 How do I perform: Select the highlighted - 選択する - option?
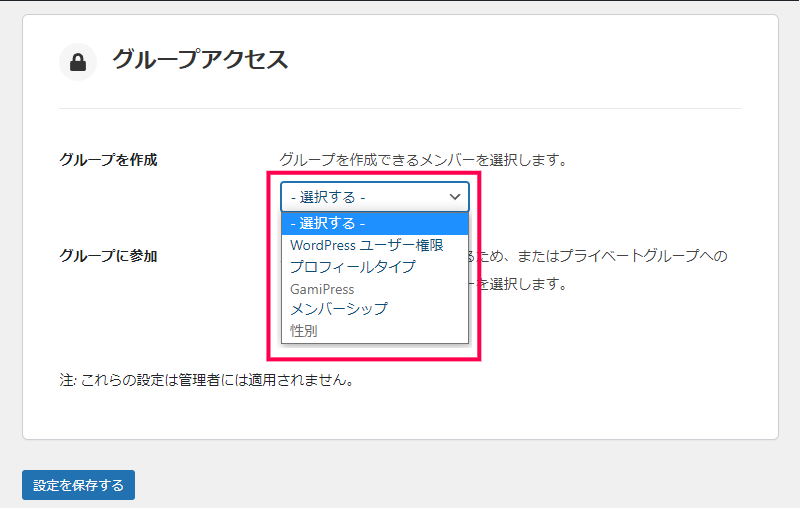tap(374, 223)
